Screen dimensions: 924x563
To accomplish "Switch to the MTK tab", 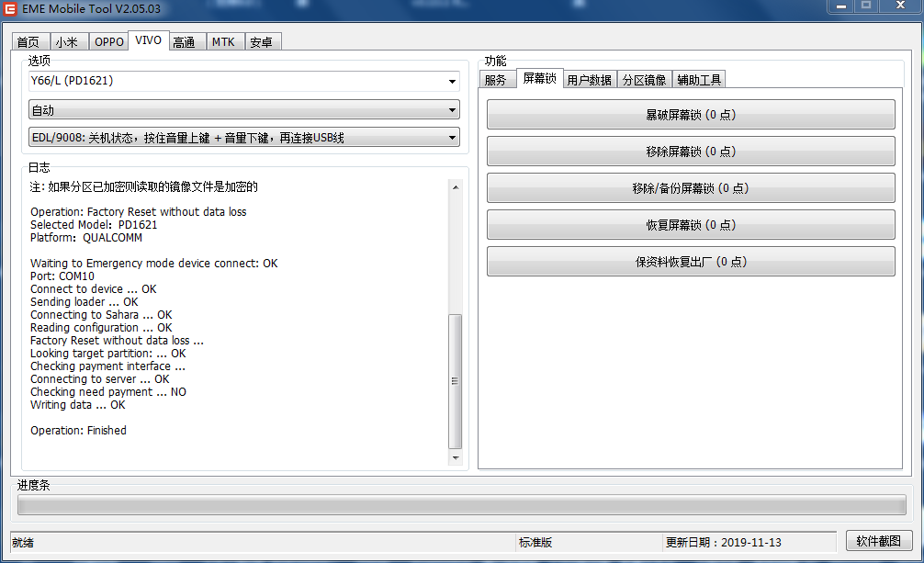I will (223, 42).
